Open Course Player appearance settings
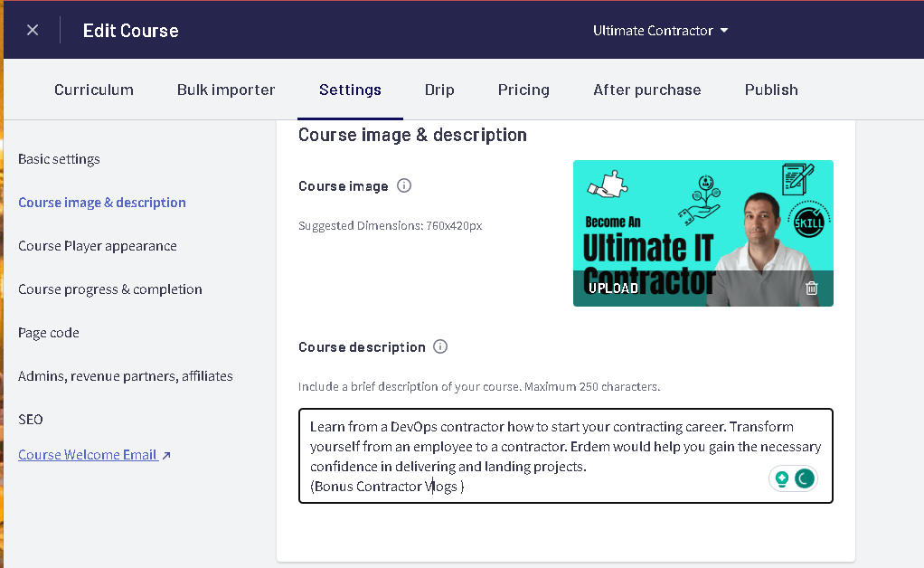Screen dimensions: 924x568 (98, 246)
